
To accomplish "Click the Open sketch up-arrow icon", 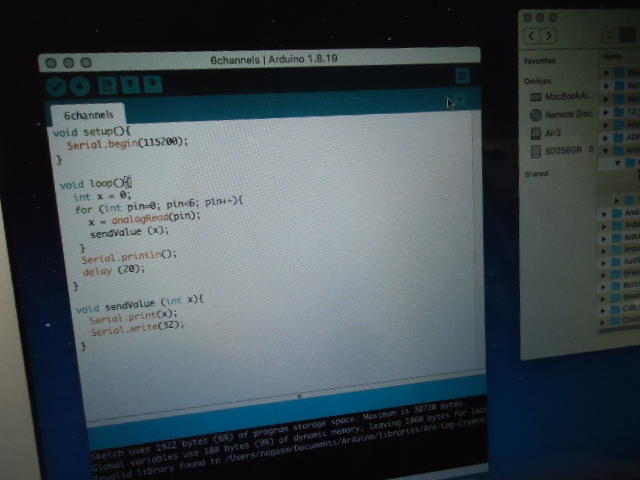I will pos(130,84).
